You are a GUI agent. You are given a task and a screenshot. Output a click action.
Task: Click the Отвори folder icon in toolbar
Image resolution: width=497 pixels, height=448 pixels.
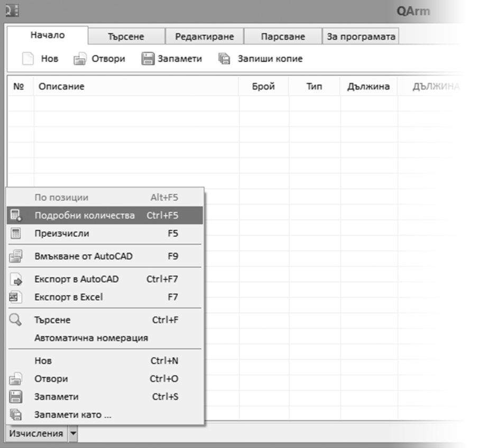click(80, 59)
